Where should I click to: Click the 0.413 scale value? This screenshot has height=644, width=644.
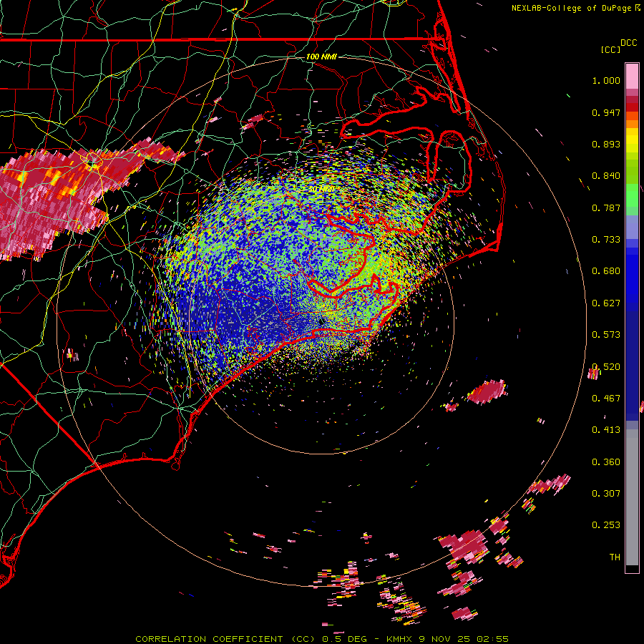[x=606, y=430]
